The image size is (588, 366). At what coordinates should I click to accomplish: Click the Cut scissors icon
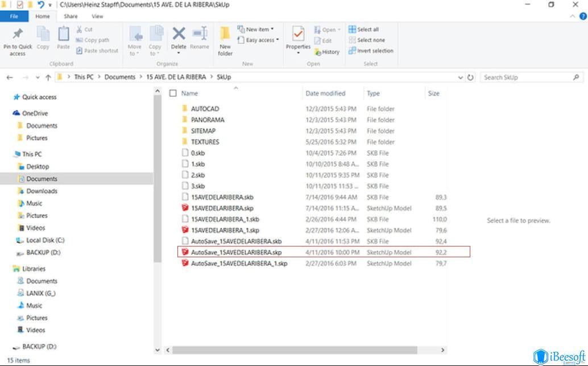point(79,29)
